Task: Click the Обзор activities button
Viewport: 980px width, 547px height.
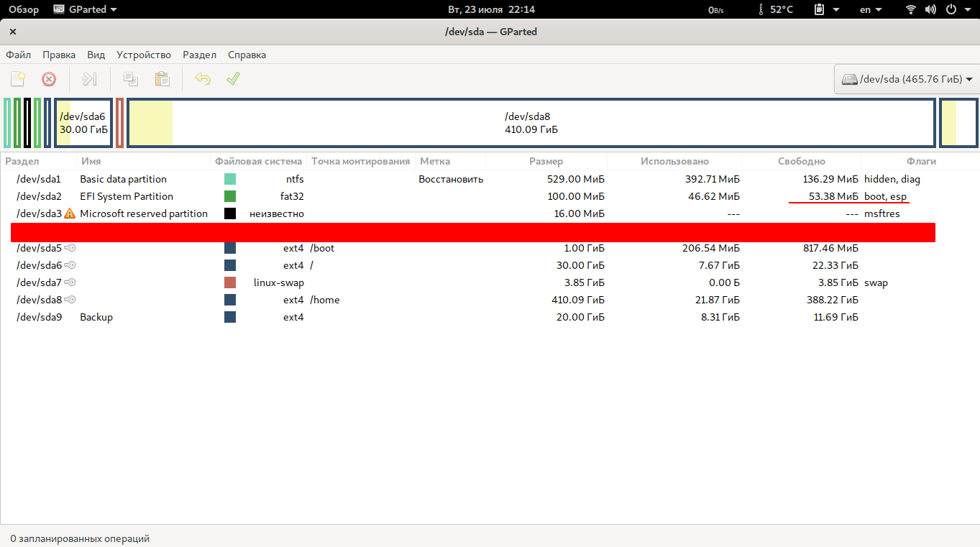Action: tap(24, 9)
